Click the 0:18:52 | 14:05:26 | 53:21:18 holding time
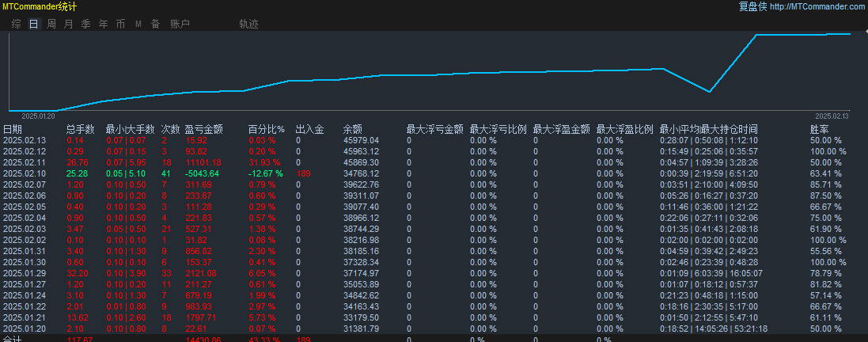Screen dimensions: 868x342 click(x=714, y=329)
